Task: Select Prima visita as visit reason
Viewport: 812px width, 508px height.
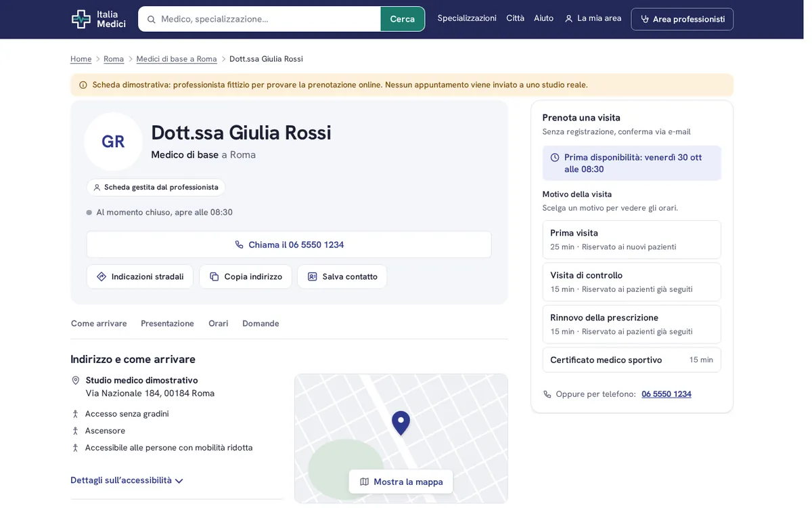Action: click(x=631, y=239)
